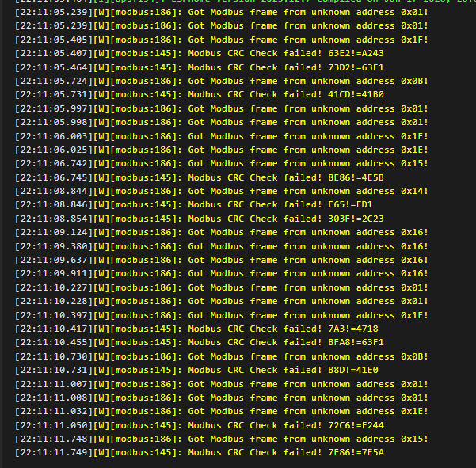Click the timestamp 22:11:05.724
Viewport: 476px width, 468px height.
tap(52, 81)
